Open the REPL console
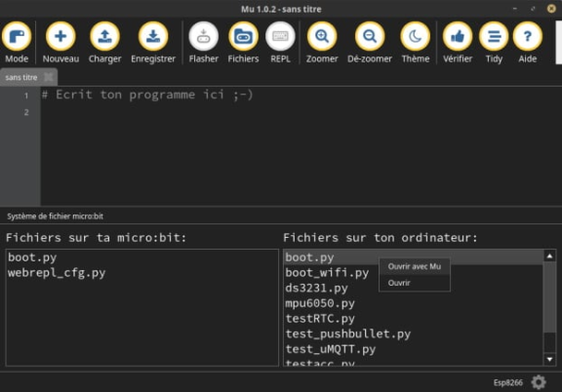This screenshot has width=562, height=392. click(x=280, y=36)
